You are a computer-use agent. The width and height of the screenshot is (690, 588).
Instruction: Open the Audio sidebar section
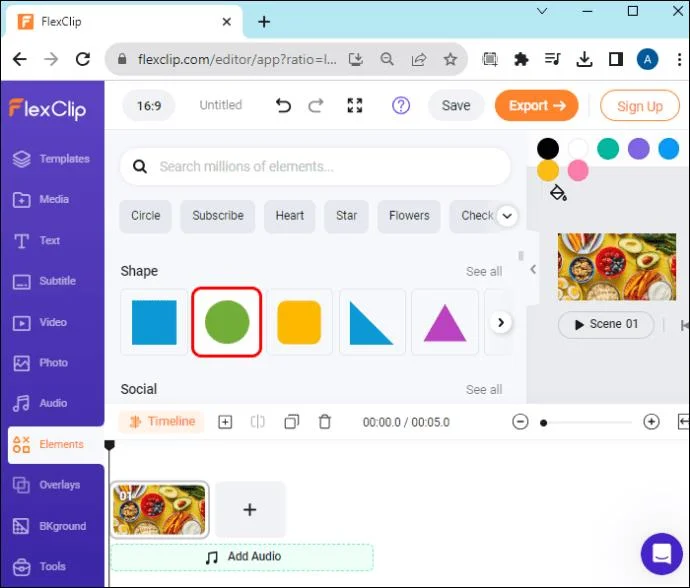click(40, 403)
